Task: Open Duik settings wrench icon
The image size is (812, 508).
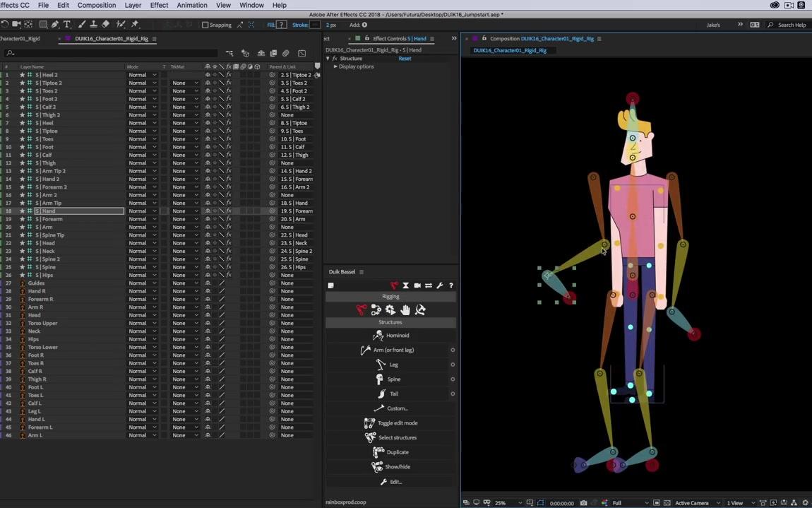Action: point(440,285)
